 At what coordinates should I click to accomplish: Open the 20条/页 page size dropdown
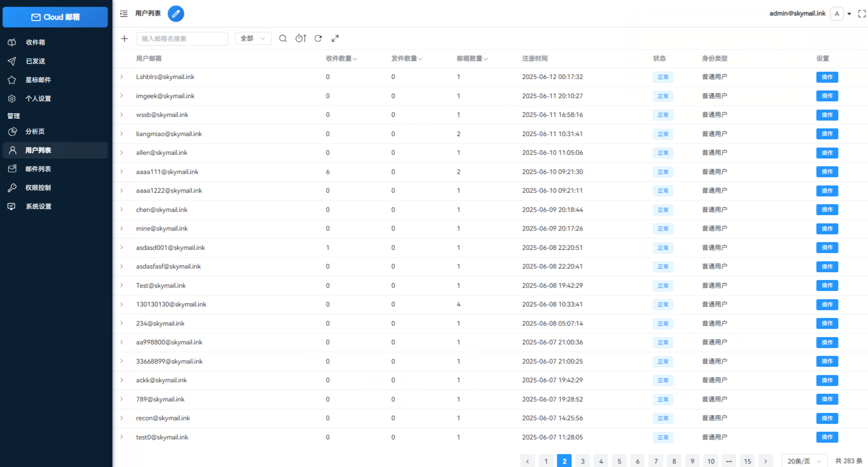pos(804,461)
